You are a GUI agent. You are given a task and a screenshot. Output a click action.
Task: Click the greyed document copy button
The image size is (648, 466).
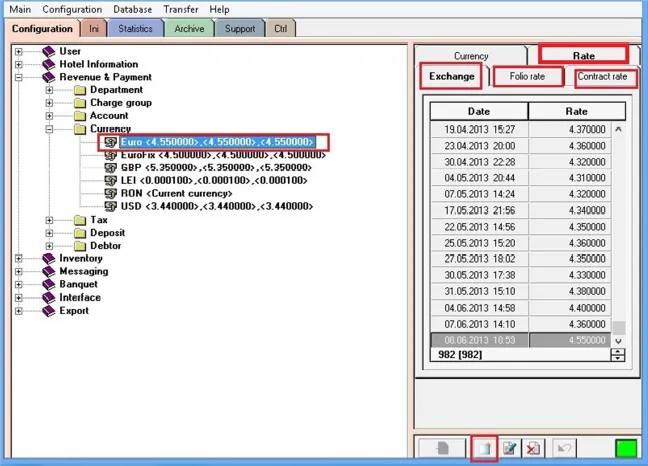442,448
